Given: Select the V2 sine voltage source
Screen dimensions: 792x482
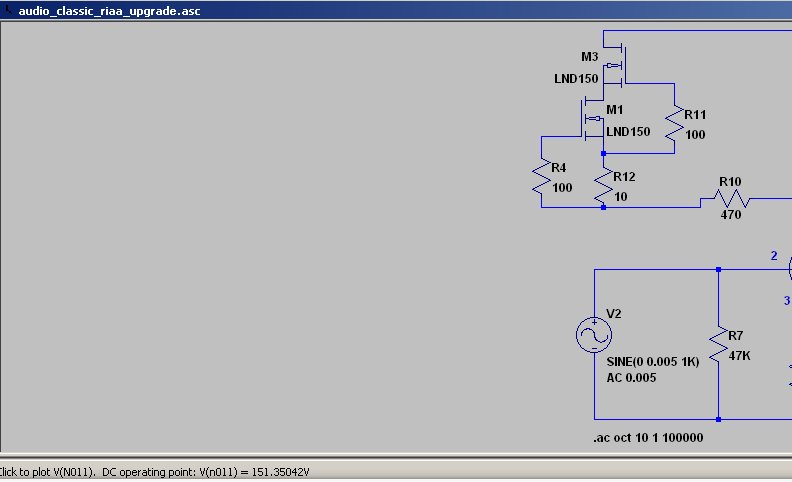Looking at the screenshot, I should coord(594,334).
